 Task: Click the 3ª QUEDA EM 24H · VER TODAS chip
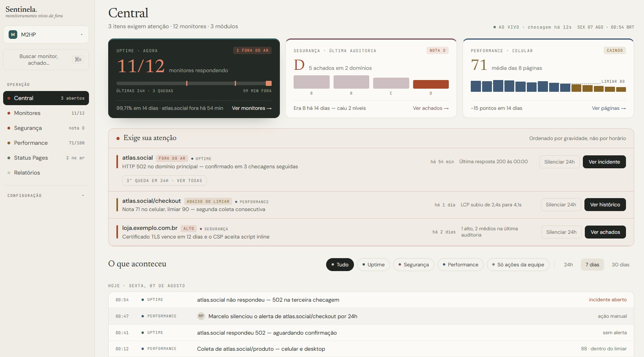point(164,180)
